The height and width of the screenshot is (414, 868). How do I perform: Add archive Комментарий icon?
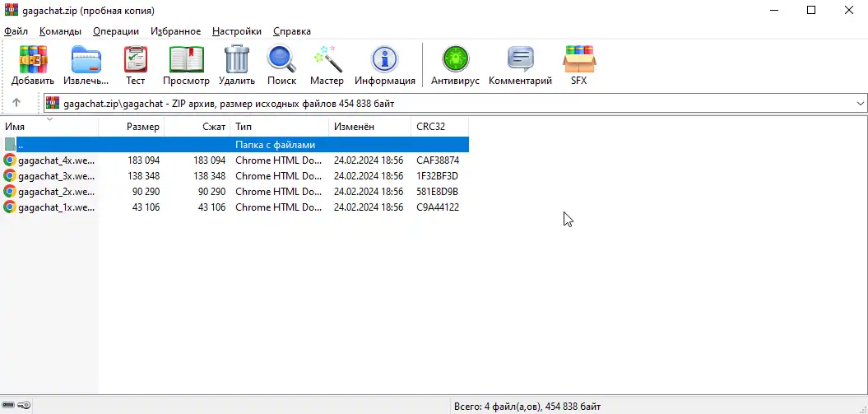(520, 60)
